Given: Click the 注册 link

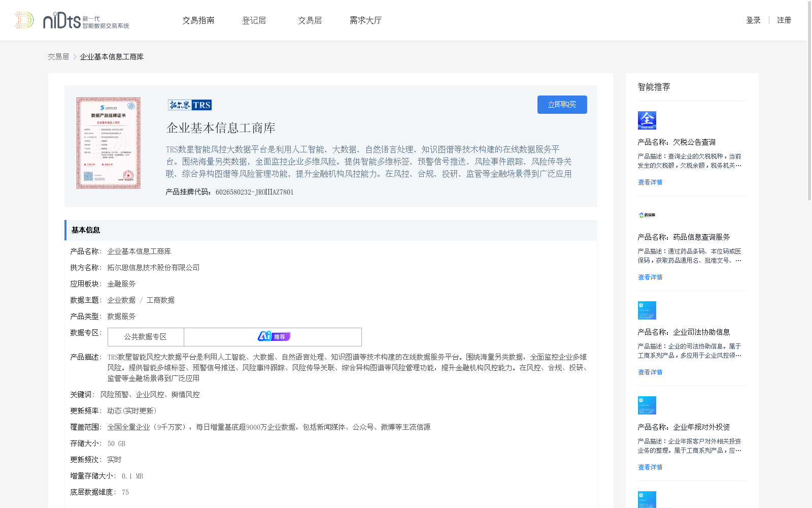Looking at the screenshot, I should (x=784, y=20).
